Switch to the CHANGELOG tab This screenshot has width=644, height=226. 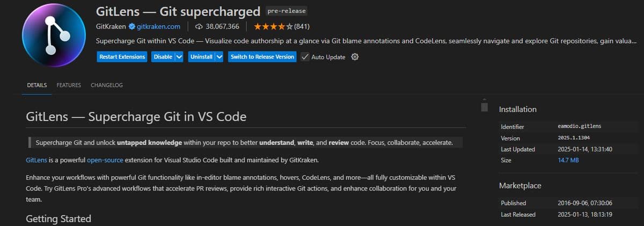tap(107, 85)
